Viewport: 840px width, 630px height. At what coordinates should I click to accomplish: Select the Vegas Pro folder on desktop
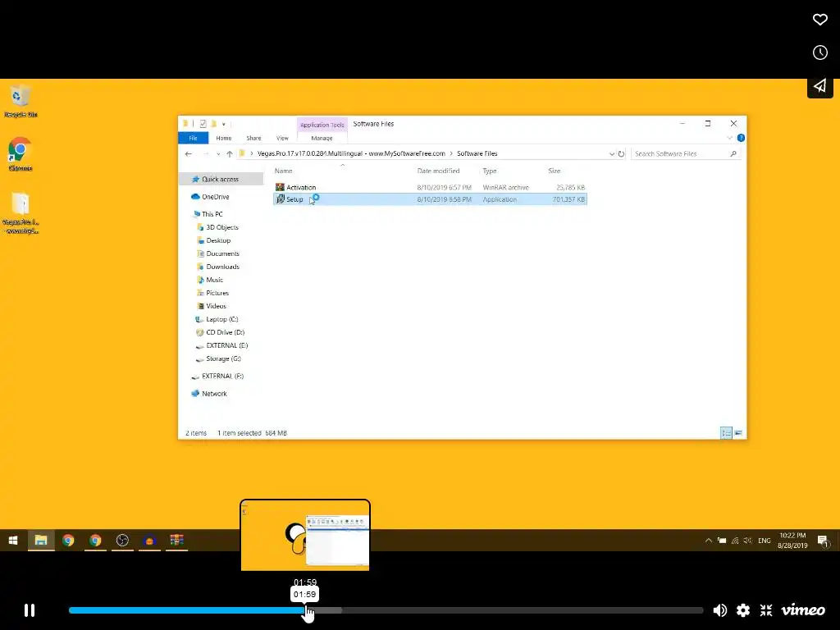pos(21,213)
